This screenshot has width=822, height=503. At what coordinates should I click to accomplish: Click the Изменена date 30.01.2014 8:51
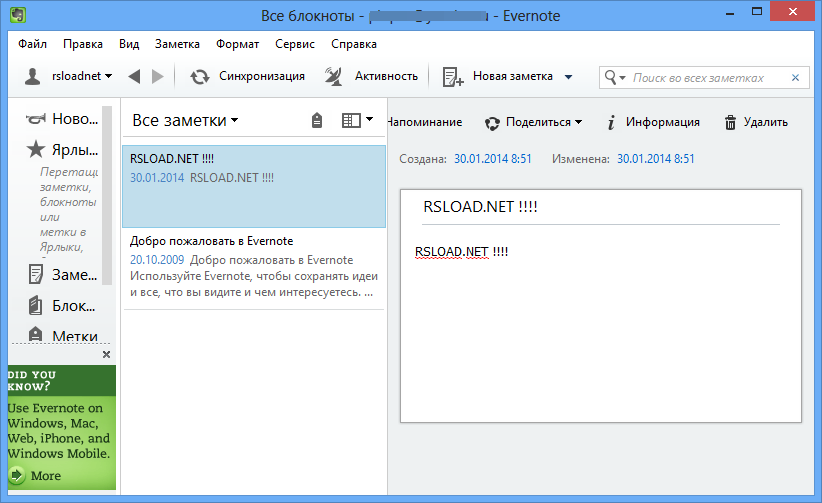click(656, 159)
